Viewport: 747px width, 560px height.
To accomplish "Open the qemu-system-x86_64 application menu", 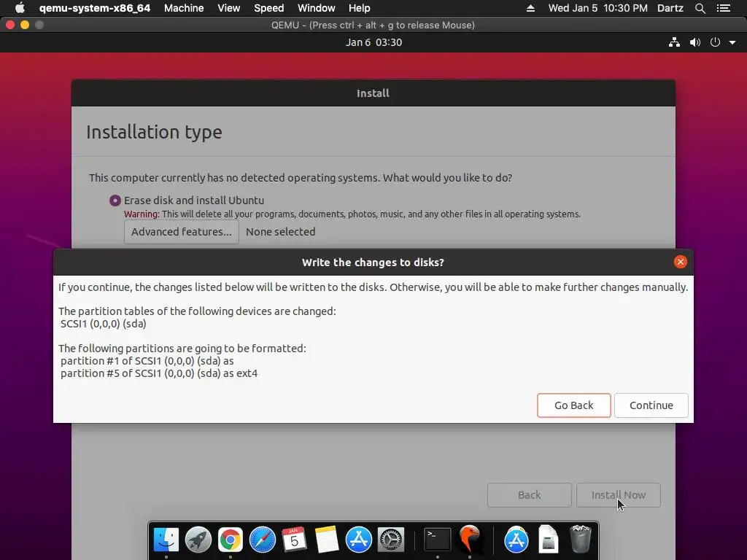I will click(x=95, y=8).
